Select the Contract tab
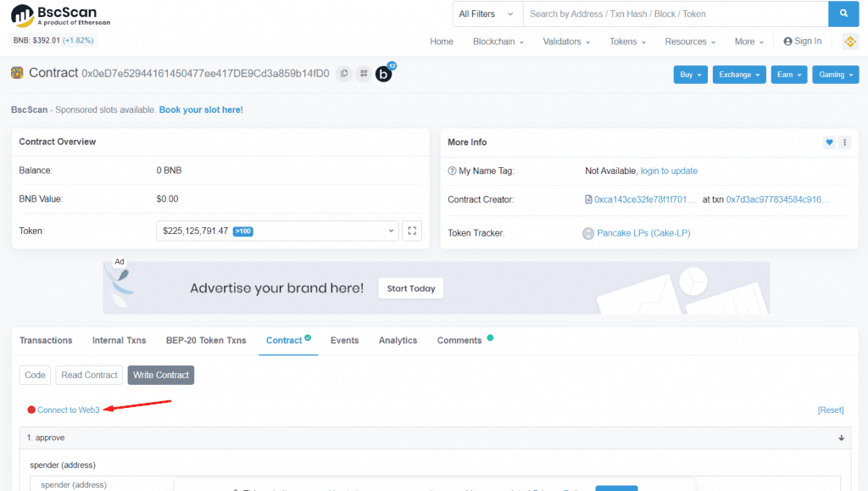 pos(288,340)
